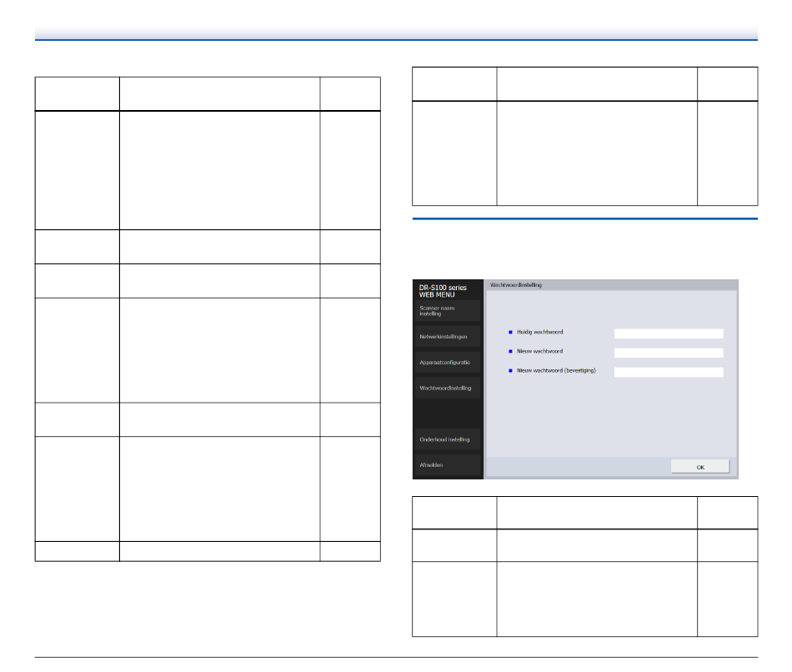
Task: Confirm with the OK button
Action: pos(700,467)
